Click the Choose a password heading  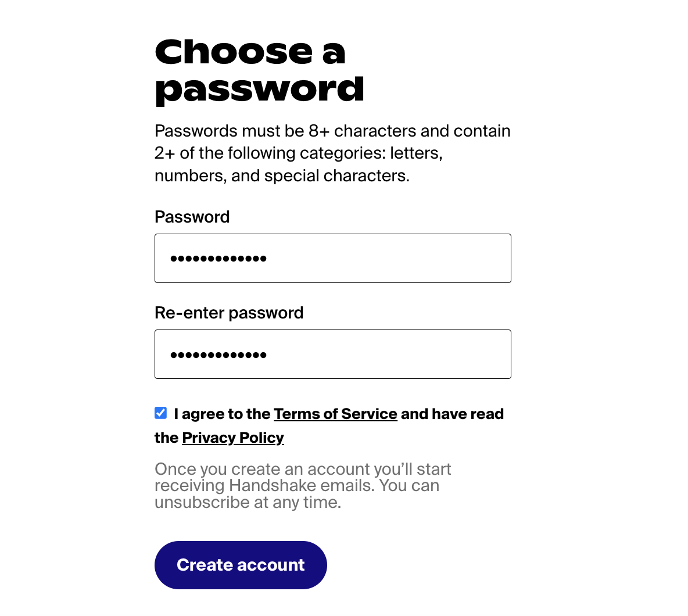(x=259, y=70)
